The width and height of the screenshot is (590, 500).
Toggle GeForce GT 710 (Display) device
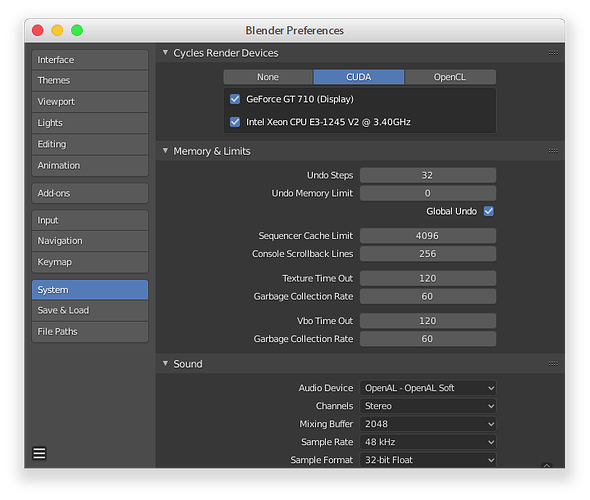(x=235, y=99)
